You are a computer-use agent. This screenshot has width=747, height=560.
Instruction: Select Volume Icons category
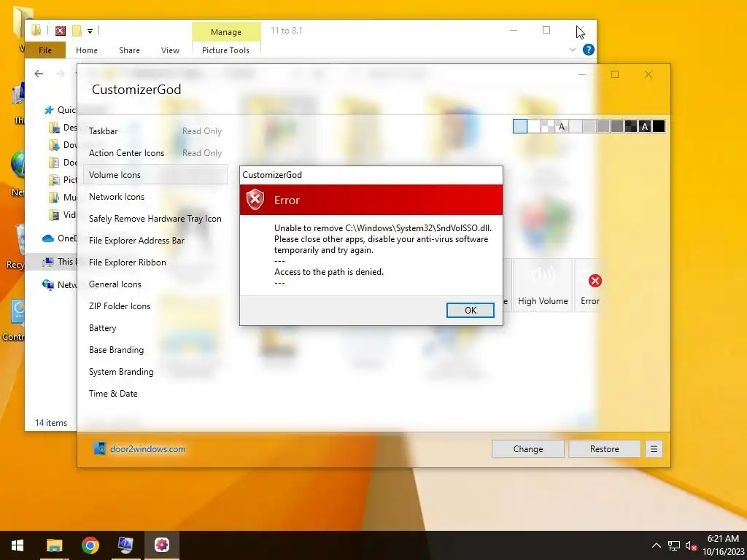(155, 175)
